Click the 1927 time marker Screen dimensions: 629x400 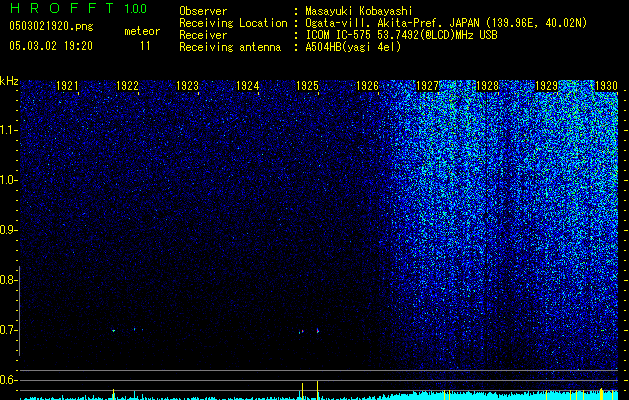tap(428, 86)
